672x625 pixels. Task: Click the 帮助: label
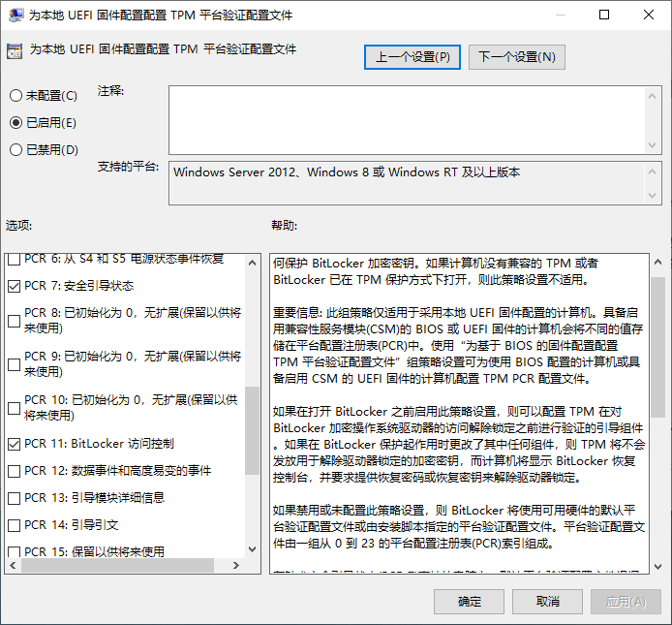pyautogui.click(x=284, y=225)
